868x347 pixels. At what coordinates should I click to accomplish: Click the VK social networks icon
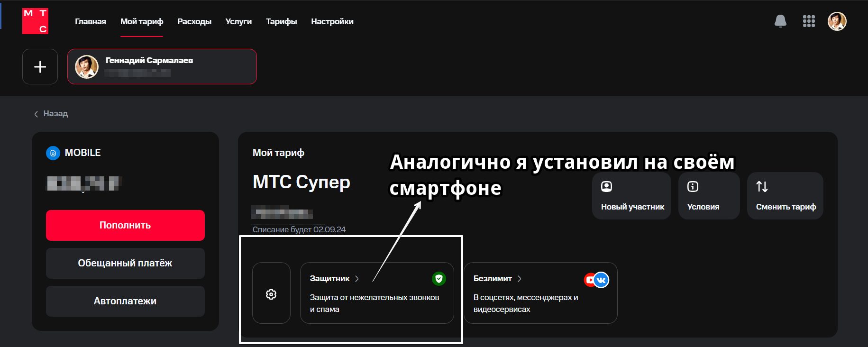point(601,280)
